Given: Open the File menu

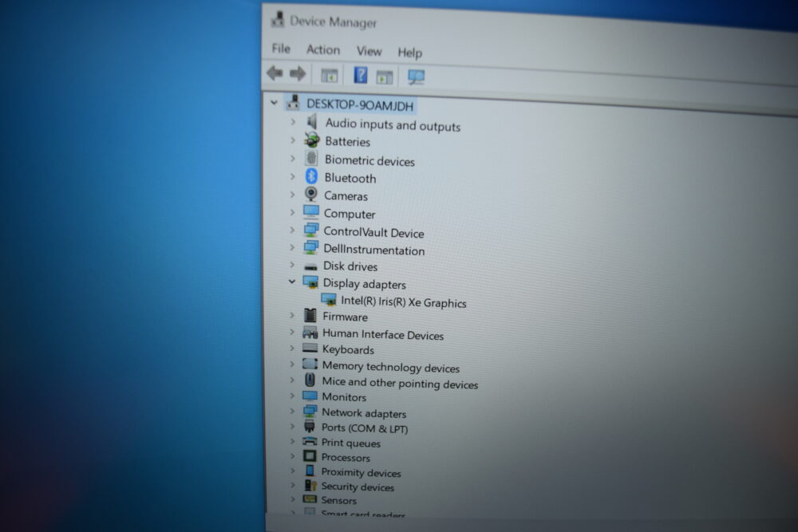Looking at the screenshot, I should (x=281, y=49).
